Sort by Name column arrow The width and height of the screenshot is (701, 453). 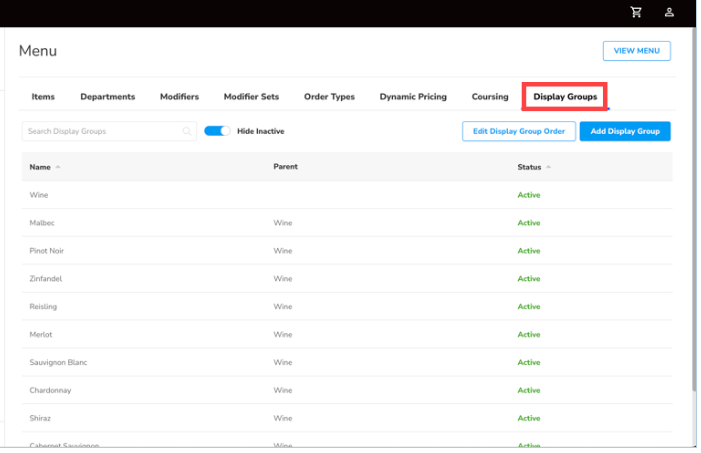58,167
